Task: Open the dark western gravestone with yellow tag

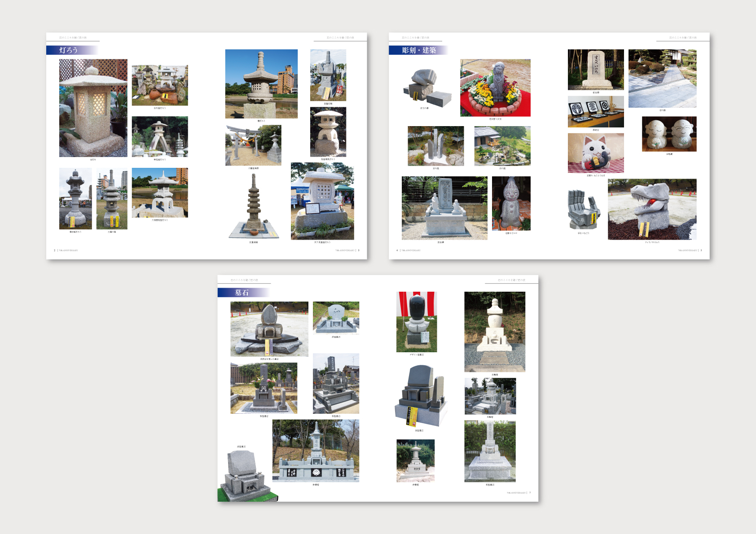Action: tap(422, 396)
